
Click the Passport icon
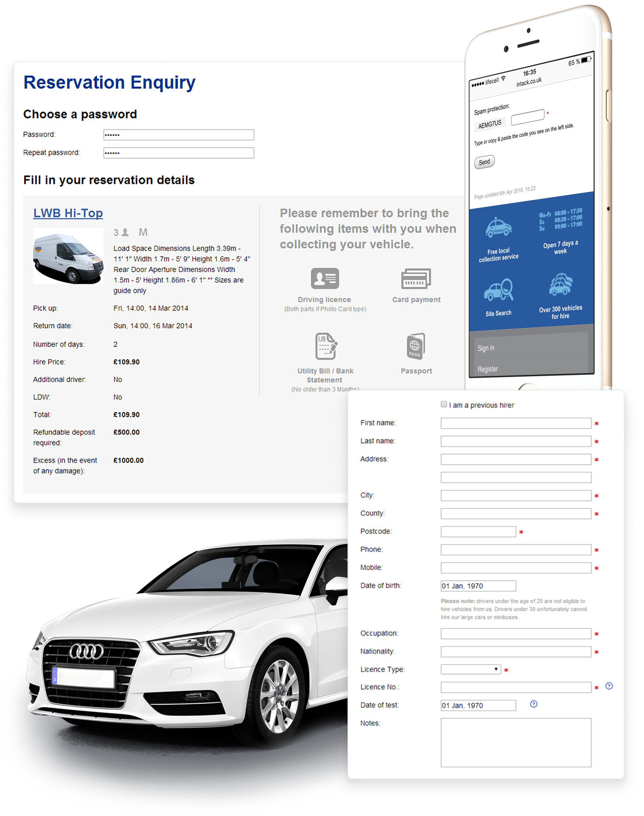[x=416, y=346]
